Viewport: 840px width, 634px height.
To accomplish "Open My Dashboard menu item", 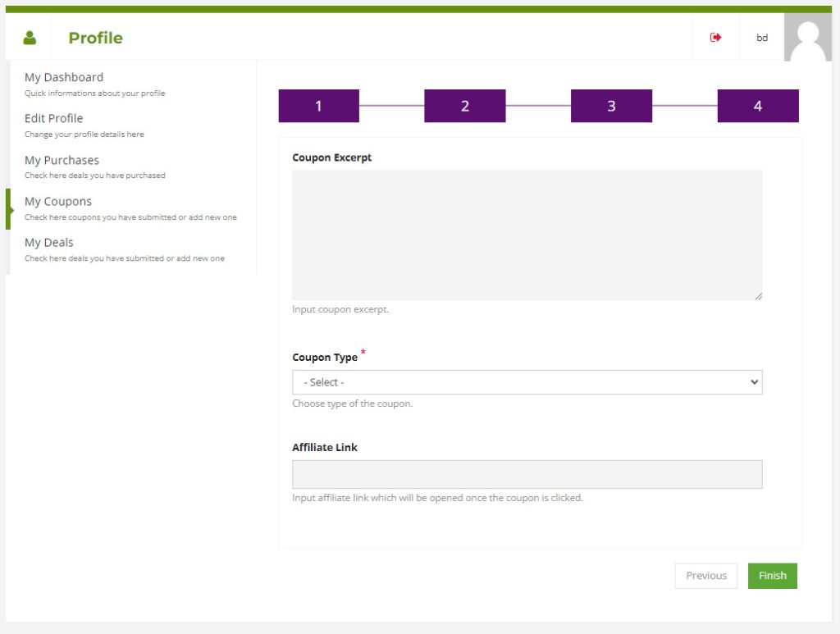I will coord(64,77).
